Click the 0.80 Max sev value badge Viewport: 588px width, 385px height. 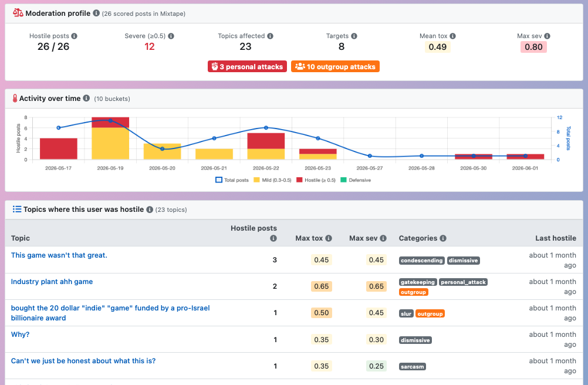point(533,47)
